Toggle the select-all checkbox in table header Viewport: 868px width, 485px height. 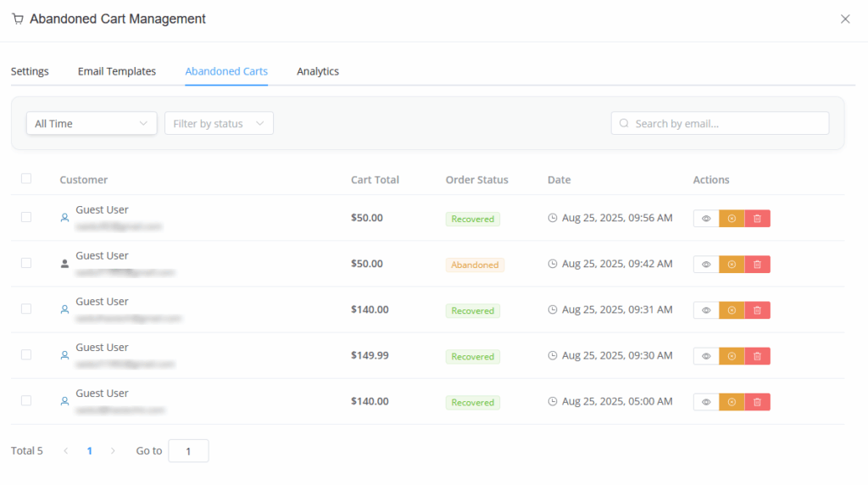pos(26,178)
